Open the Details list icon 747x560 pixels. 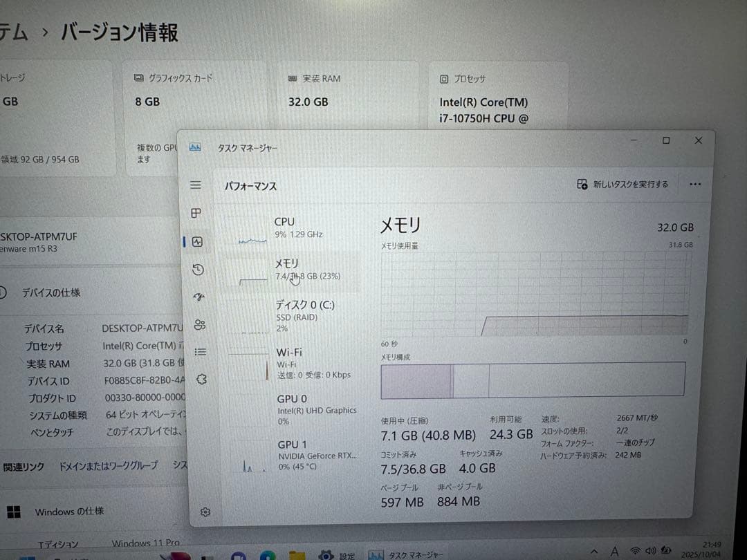click(x=200, y=352)
